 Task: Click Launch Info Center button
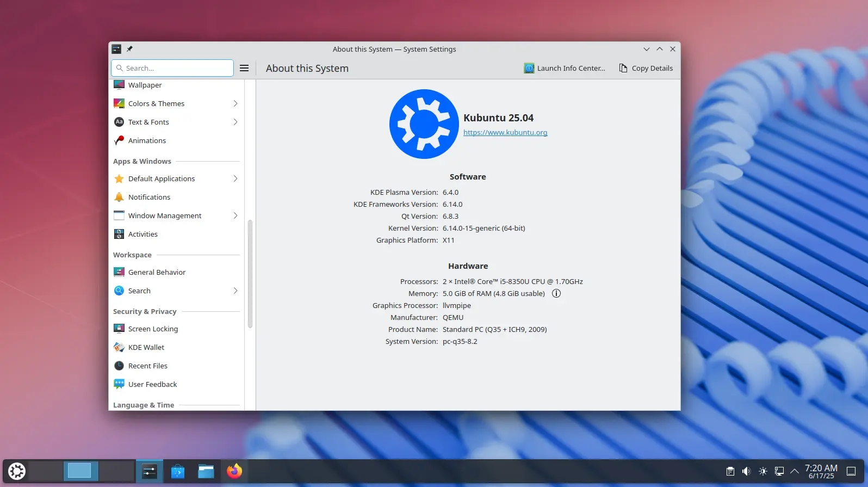(565, 68)
